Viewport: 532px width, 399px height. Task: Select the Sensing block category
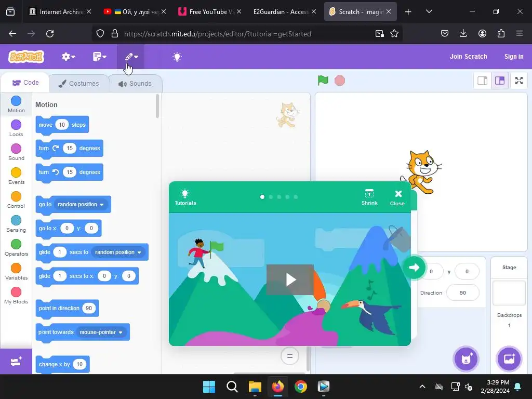coord(16,224)
